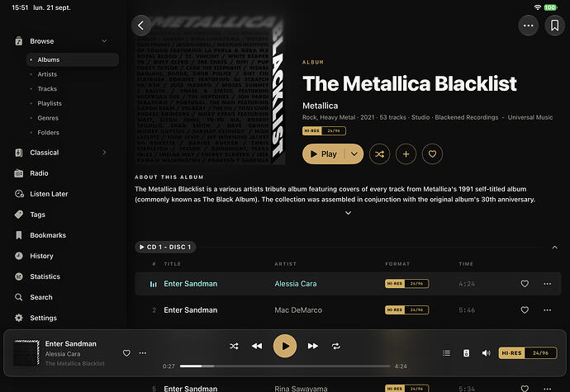The image size is (570, 392).
Task: Click the album cover artwork
Action: pos(208,90)
